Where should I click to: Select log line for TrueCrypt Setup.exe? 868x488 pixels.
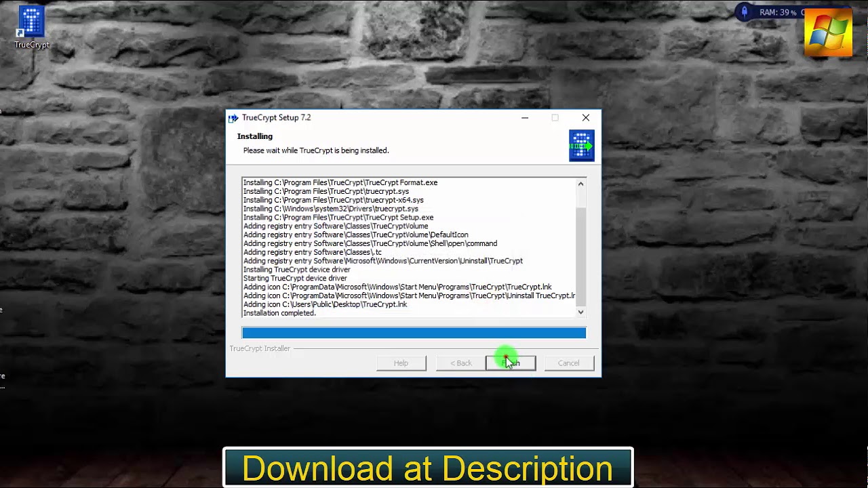click(338, 218)
